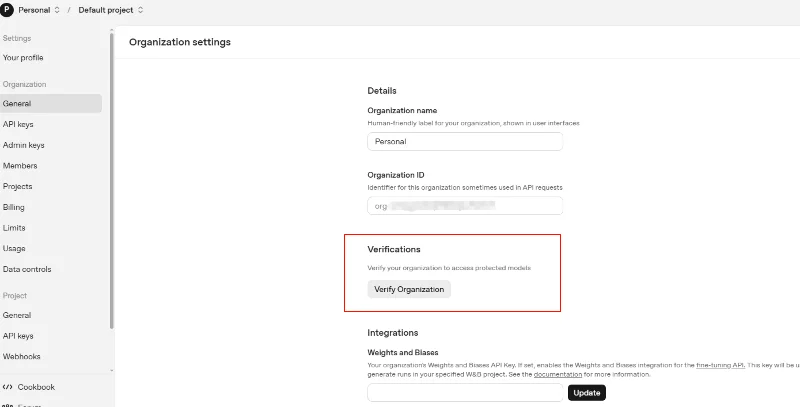
Task: Click the Cookbook code brackets icon
Action: pyautogui.click(x=8, y=387)
